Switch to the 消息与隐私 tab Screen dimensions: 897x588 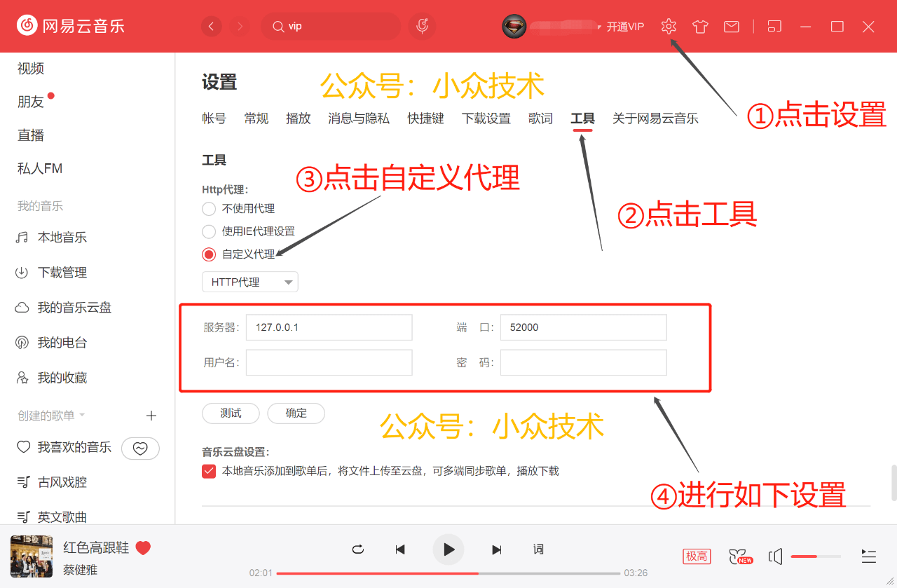pyautogui.click(x=359, y=118)
